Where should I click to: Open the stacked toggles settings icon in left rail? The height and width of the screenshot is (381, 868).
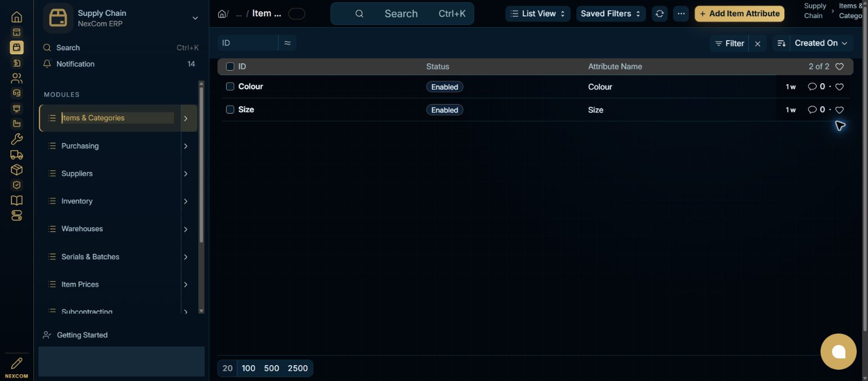(x=16, y=215)
